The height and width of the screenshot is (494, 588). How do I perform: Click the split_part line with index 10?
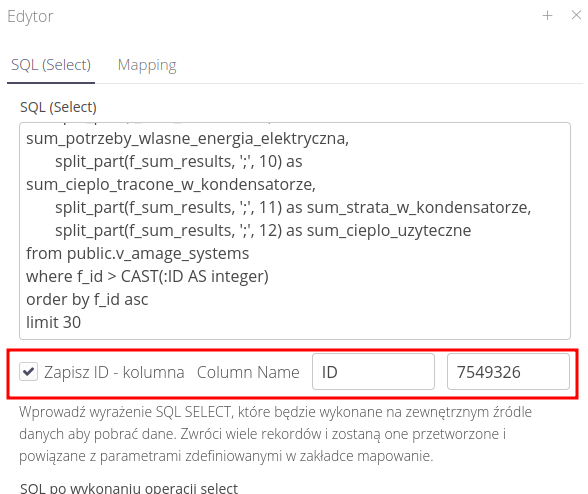click(178, 162)
